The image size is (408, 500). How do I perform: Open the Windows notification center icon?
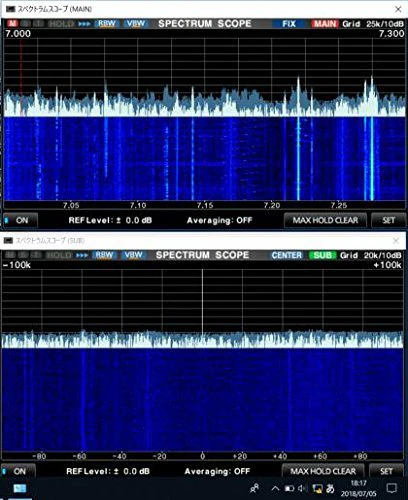point(392,488)
